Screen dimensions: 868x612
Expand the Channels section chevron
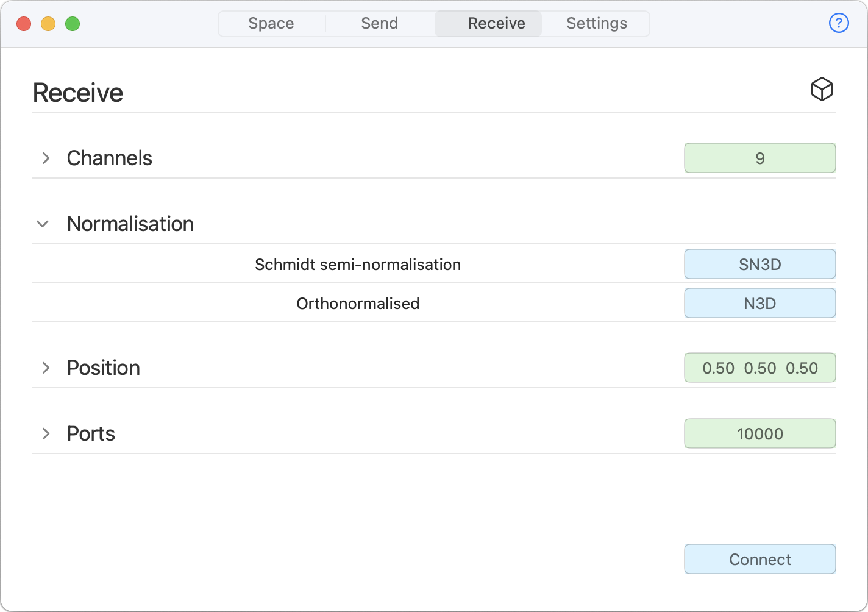point(46,158)
